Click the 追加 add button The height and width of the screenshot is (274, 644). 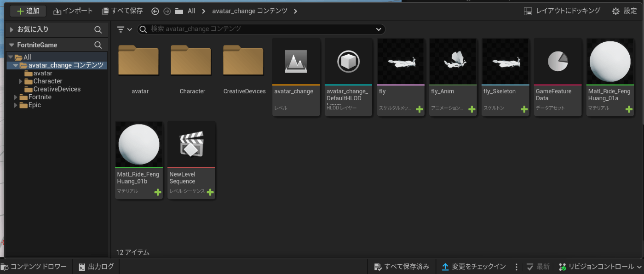click(x=28, y=11)
